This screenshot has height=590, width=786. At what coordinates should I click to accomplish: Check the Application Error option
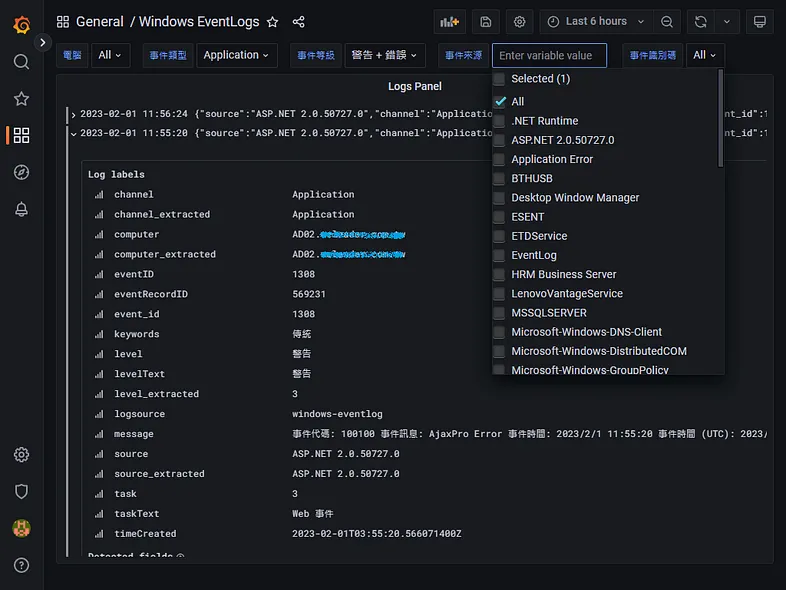[x=499, y=159]
